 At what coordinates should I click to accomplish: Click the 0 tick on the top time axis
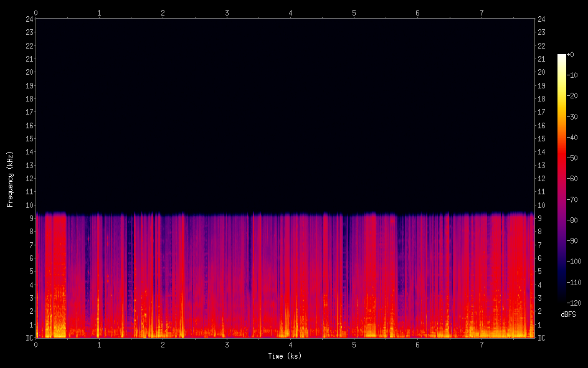click(36, 12)
